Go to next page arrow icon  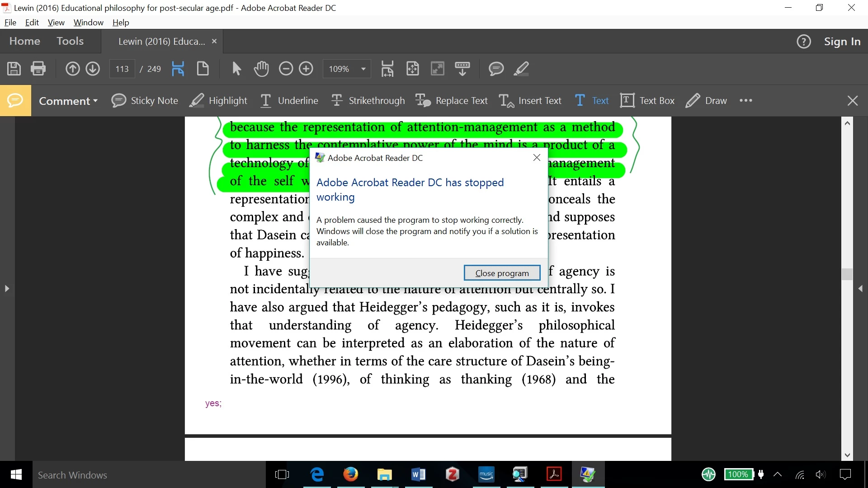tap(93, 69)
